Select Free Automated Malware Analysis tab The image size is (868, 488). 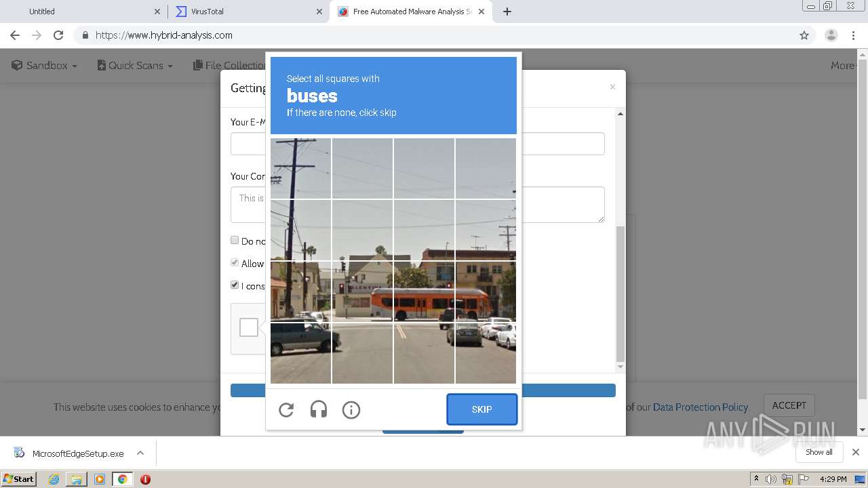(412, 12)
